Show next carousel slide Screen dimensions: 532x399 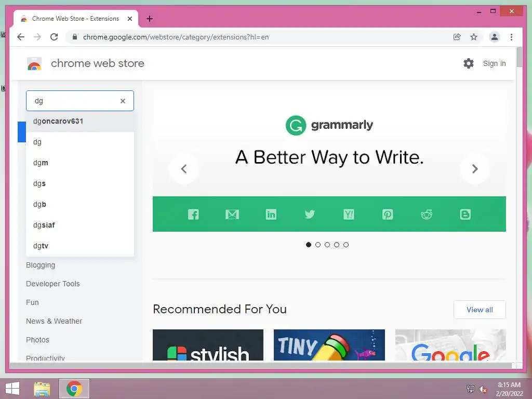[475, 169]
